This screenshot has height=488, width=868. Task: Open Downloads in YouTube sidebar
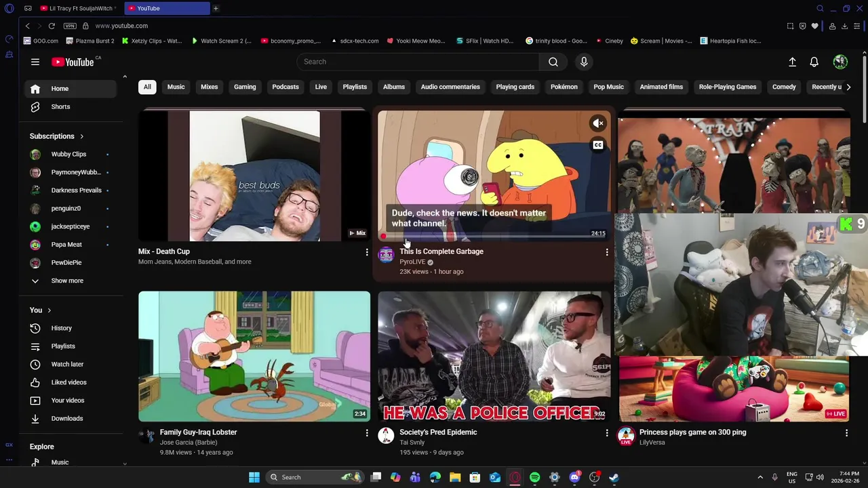[71, 418]
